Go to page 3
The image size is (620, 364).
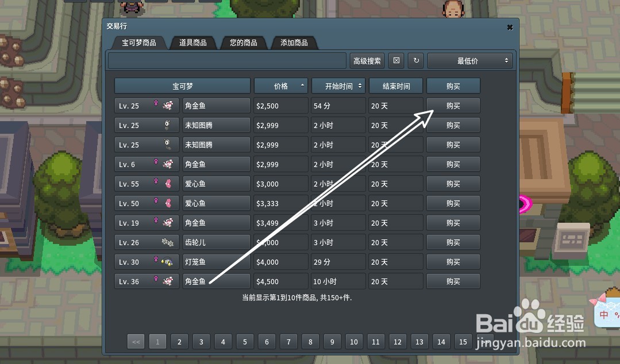coord(201,342)
